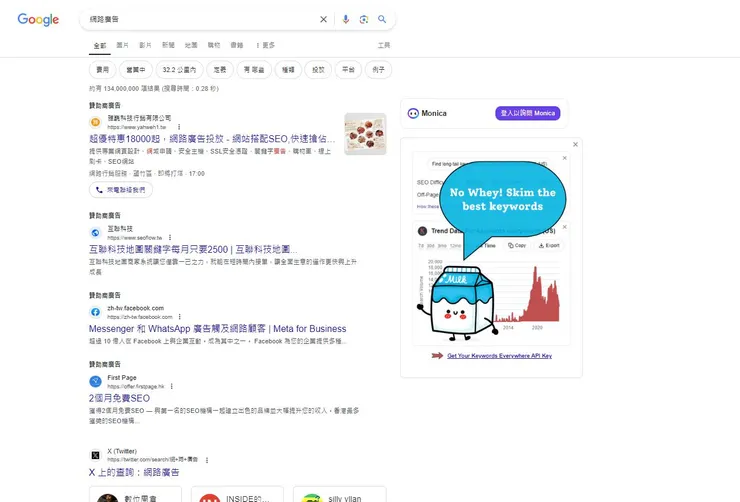The image size is (740, 502).
Task: Switch to the 影片 tab
Action: [x=145, y=45]
